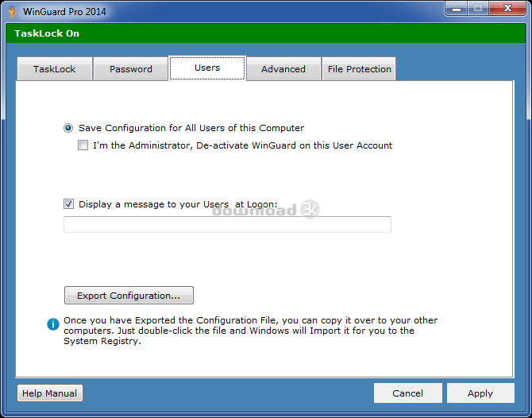This screenshot has height=418, width=532.
Task: Open the File Protection tab
Action: [x=359, y=69]
